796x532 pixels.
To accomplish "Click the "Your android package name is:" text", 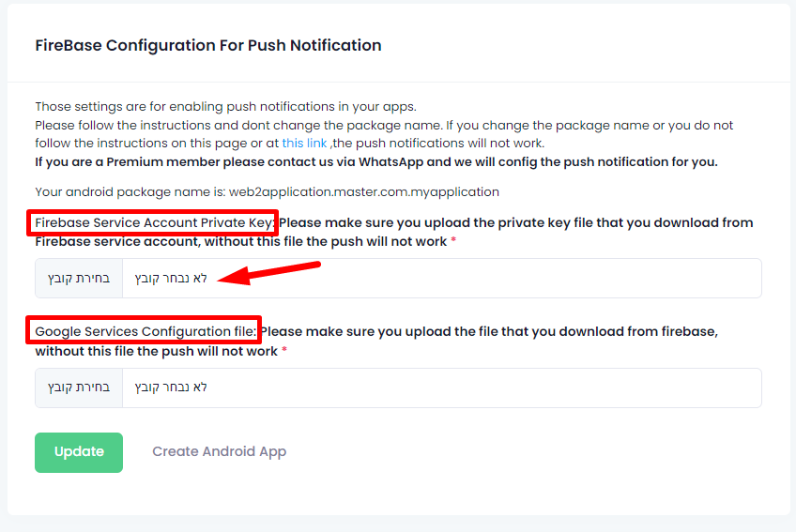I will [x=130, y=191].
